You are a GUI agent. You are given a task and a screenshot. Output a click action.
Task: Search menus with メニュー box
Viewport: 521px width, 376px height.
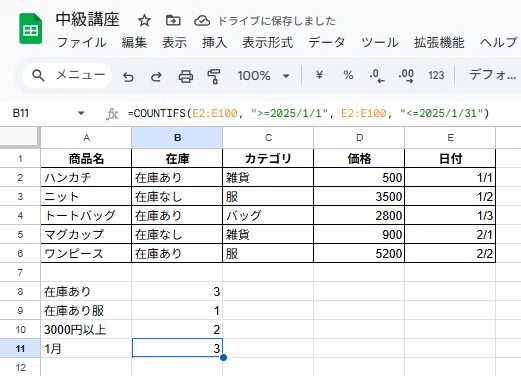[x=67, y=75]
